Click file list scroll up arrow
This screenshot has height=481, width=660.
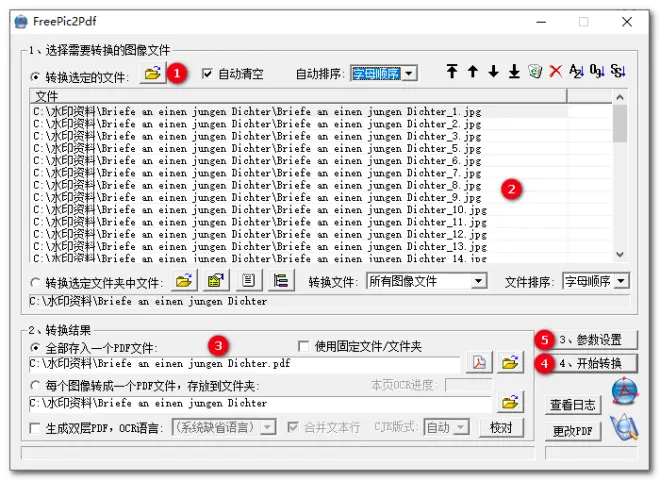[620, 97]
